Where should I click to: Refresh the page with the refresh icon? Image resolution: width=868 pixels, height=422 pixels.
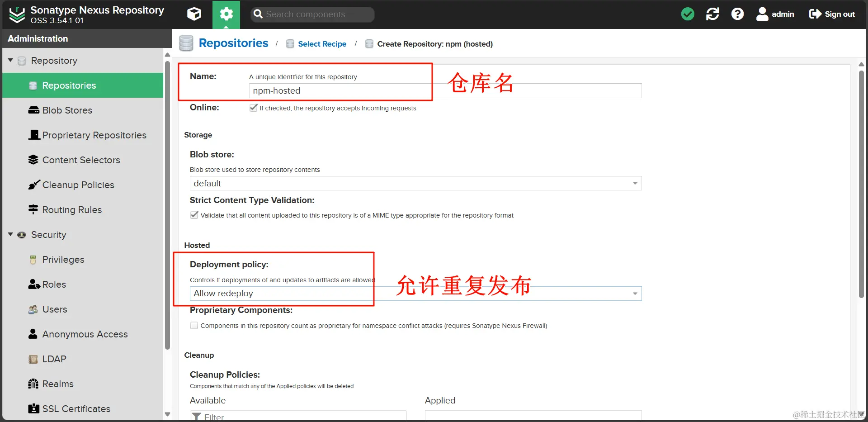point(712,14)
